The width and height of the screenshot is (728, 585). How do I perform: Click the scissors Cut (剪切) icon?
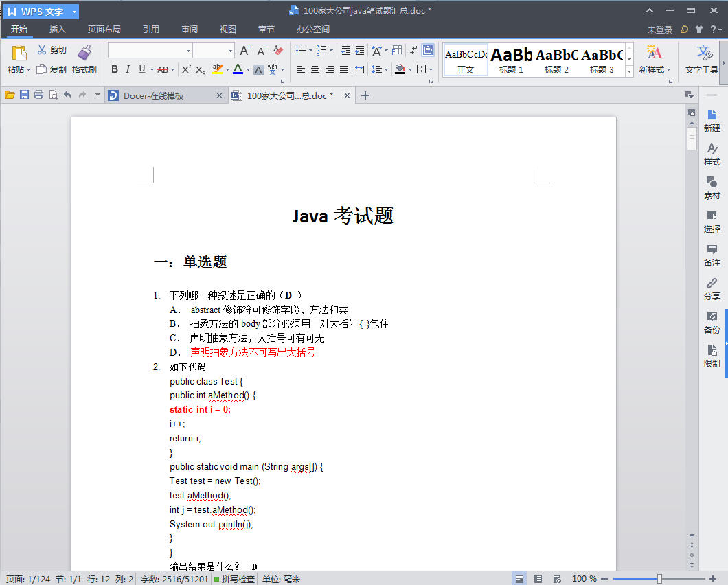click(x=42, y=50)
